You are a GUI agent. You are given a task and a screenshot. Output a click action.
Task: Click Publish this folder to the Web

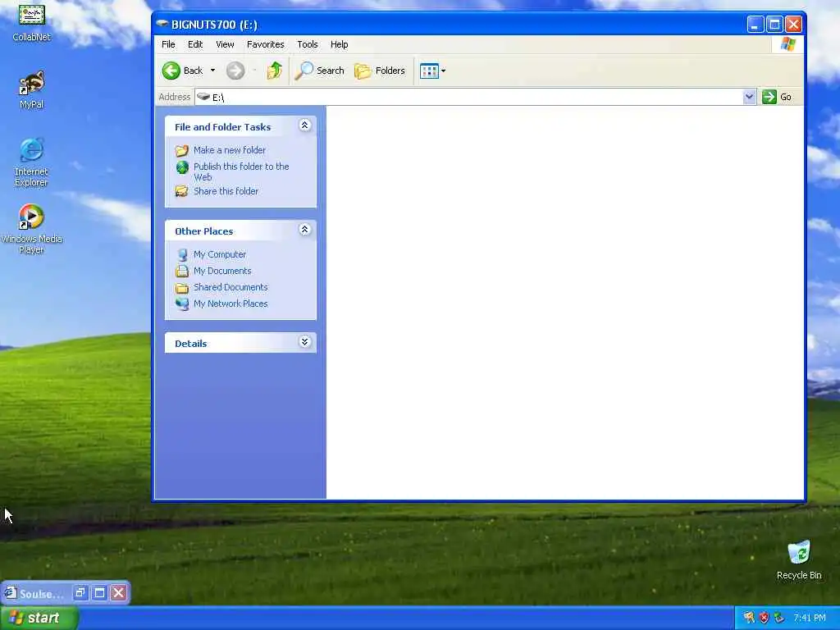tap(241, 171)
